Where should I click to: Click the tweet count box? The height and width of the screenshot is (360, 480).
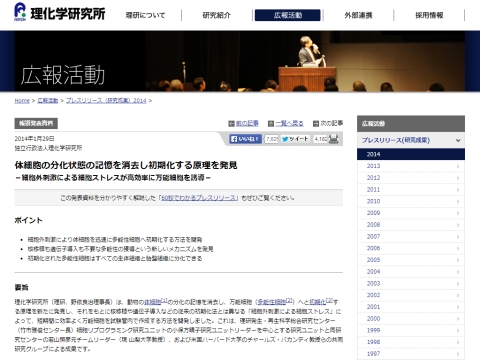320,139
